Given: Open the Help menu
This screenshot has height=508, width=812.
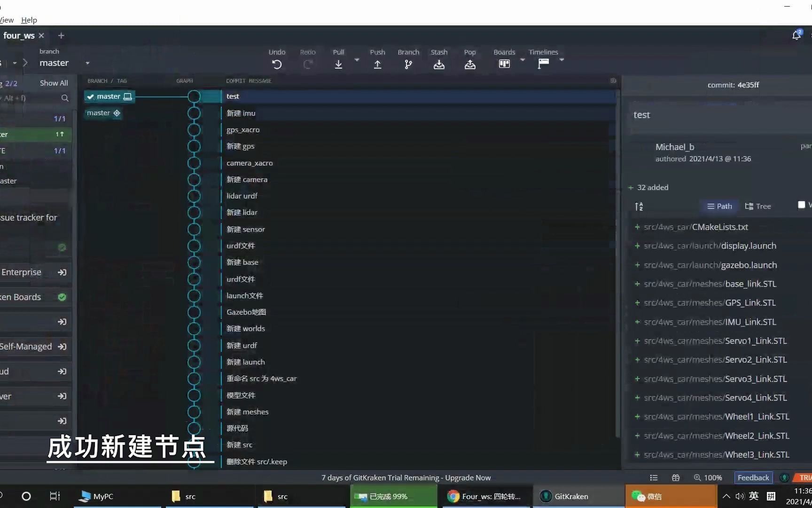Looking at the screenshot, I should [x=29, y=20].
